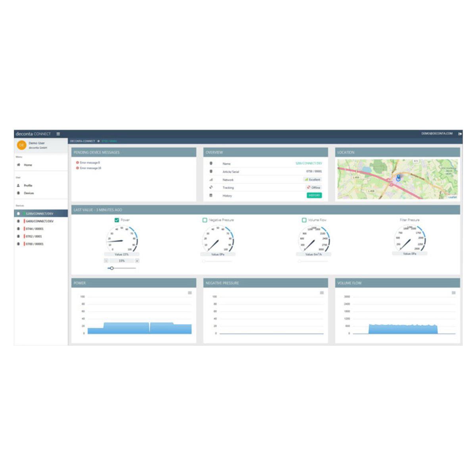Viewport: 476px width, 476px height.
Task: Click the Offline tracking badge
Action: pyautogui.click(x=314, y=187)
